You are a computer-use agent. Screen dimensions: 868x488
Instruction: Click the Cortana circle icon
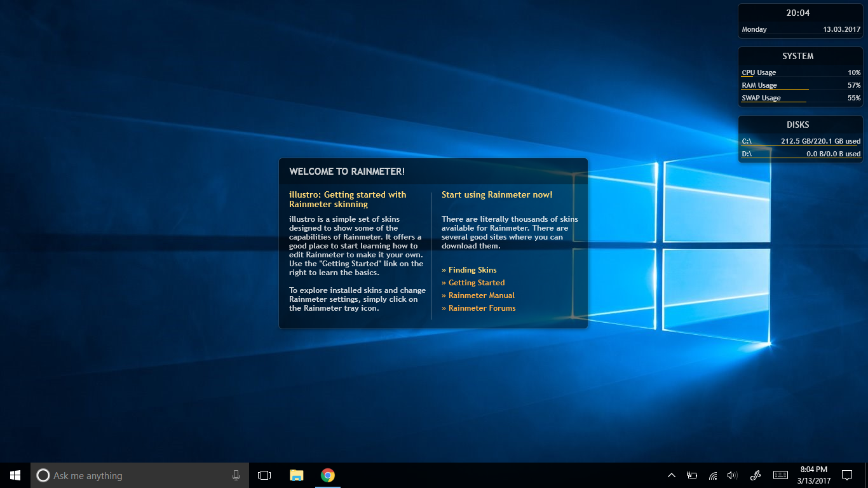pyautogui.click(x=43, y=475)
